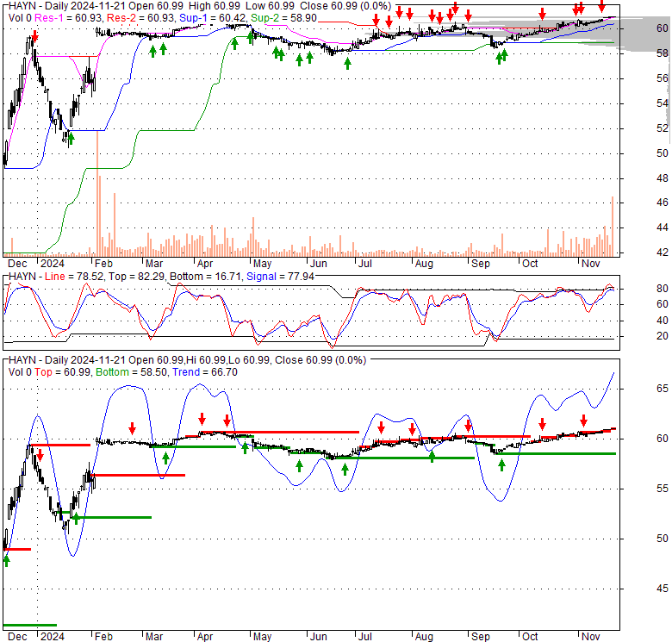The height and width of the screenshot is (642, 672).
Task: Click the Top = 60.99 label in lower chart
Action: pyautogui.click(x=62, y=372)
